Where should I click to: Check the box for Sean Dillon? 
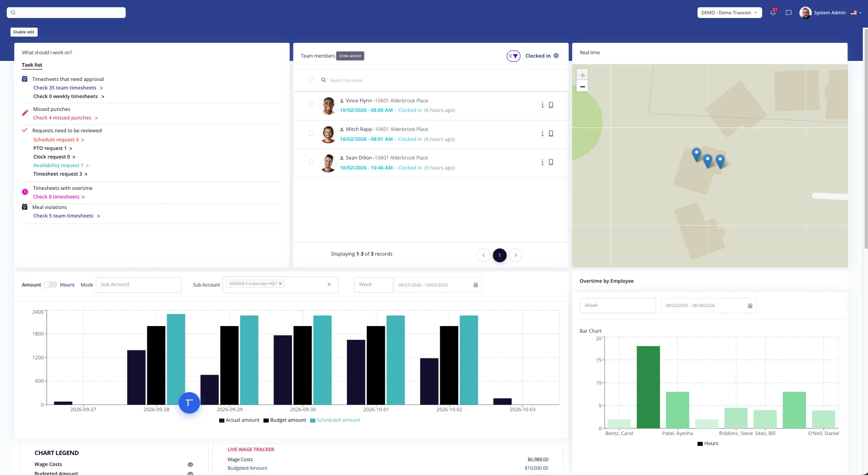click(x=311, y=162)
